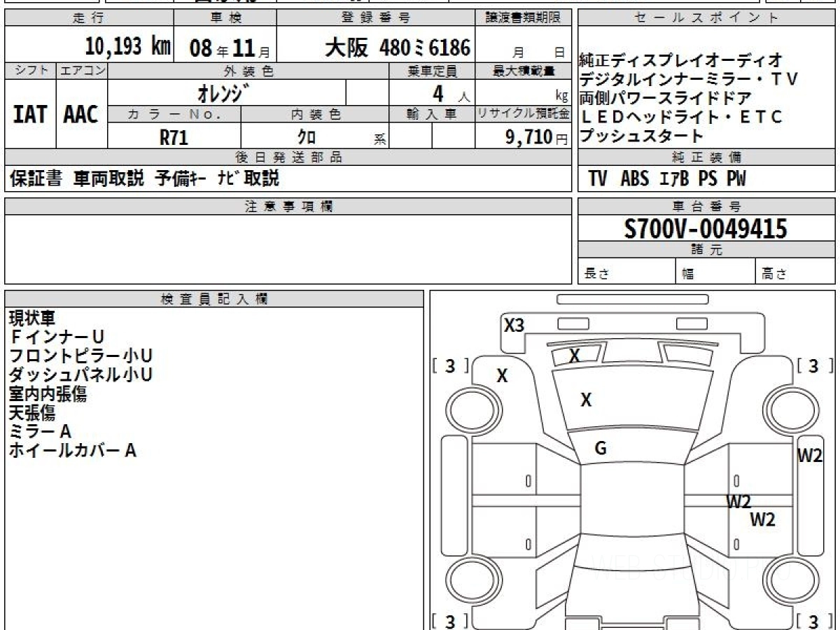
Task: Select the AAC air conditioner value
Action: (x=81, y=114)
